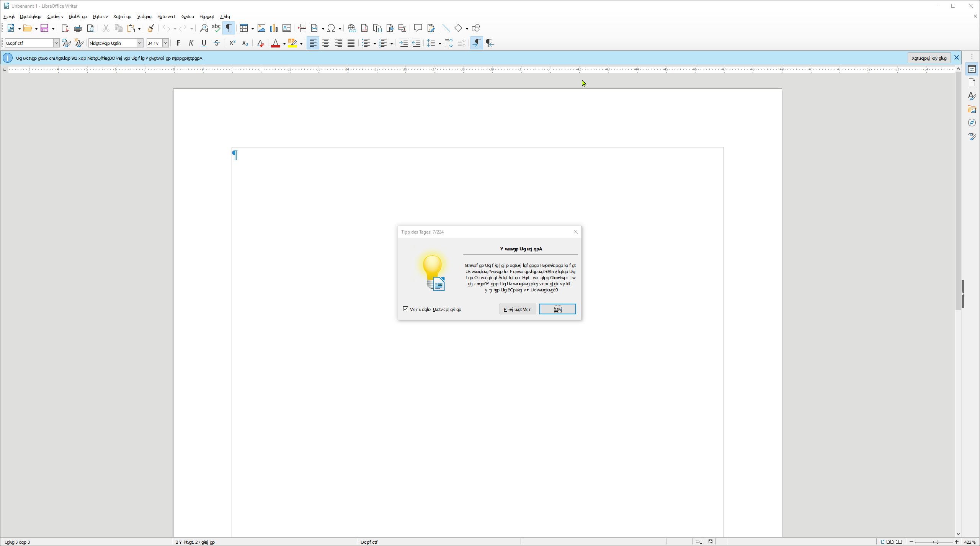Click the Print icon
The height and width of the screenshot is (546, 980).
click(x=78, y=28)
